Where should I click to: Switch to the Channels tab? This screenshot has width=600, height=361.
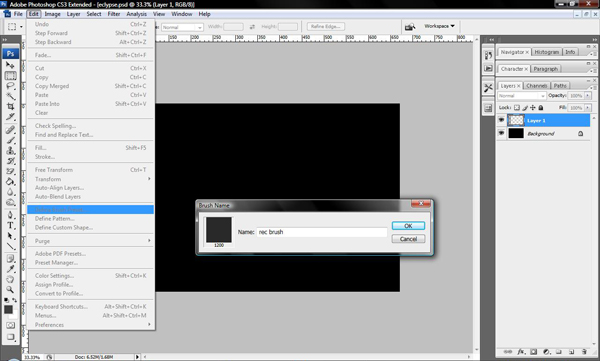tap(536, 86)
